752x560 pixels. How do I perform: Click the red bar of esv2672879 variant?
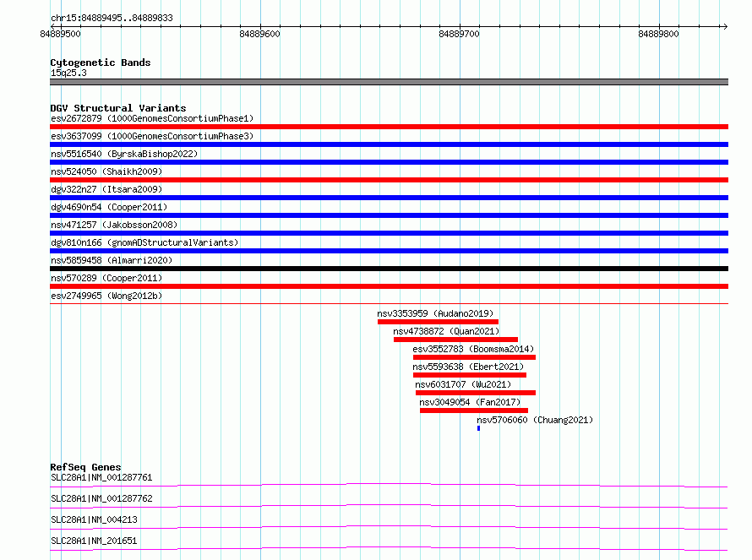click(389, 127)
